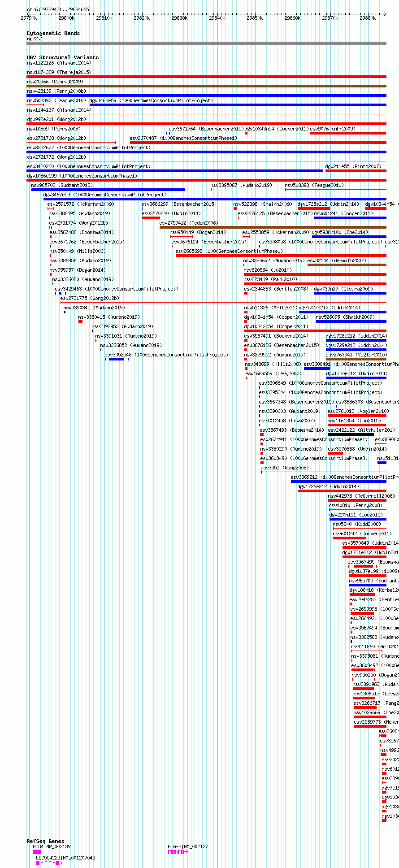
Task: Click nsv526095 (Shaikh2009) label
Action: point(345,317)
